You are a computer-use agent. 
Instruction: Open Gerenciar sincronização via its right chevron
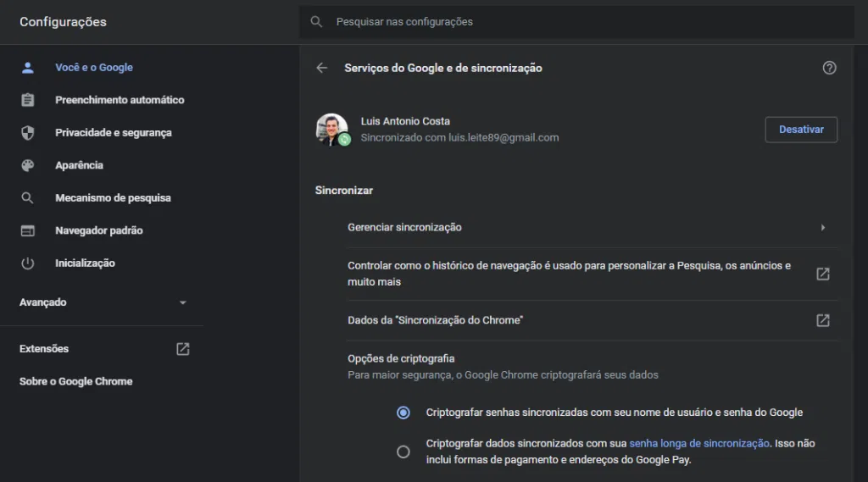pos(823,227)
